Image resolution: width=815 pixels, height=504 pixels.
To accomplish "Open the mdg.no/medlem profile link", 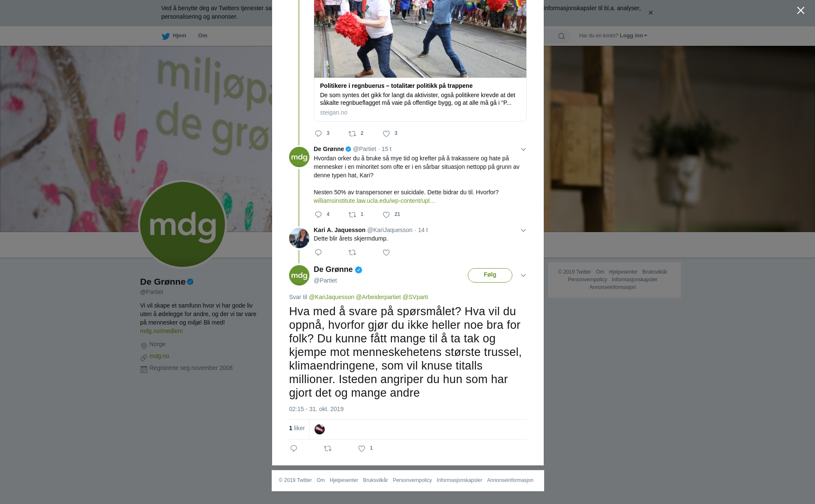I will tap(161, 331).
